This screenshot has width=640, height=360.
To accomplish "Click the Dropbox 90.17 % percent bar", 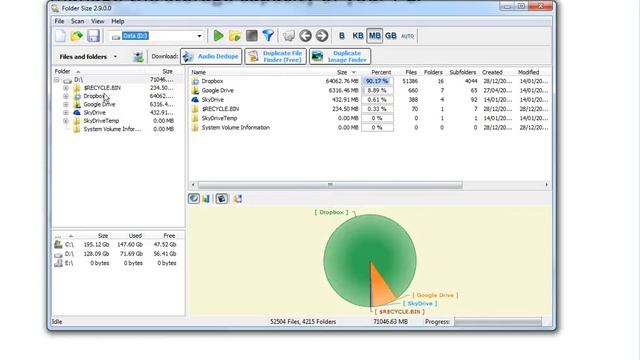I will (377, 81).
